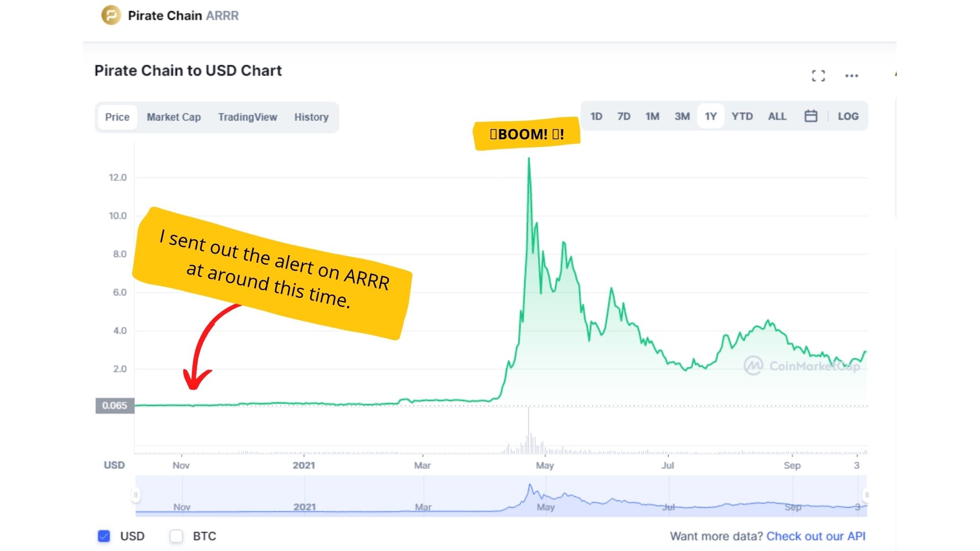
Task: Click the CoinMarketCap watermark logo
Action: pos(802,366)
